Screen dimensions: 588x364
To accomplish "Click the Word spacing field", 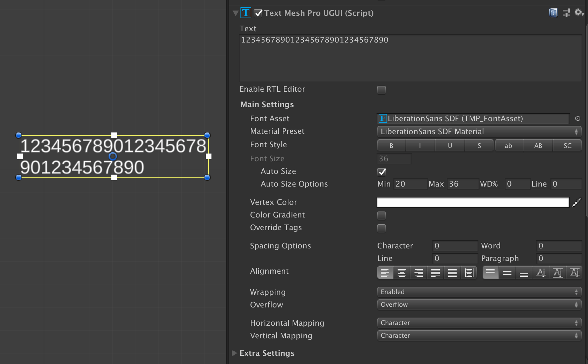I will point(559,246).
